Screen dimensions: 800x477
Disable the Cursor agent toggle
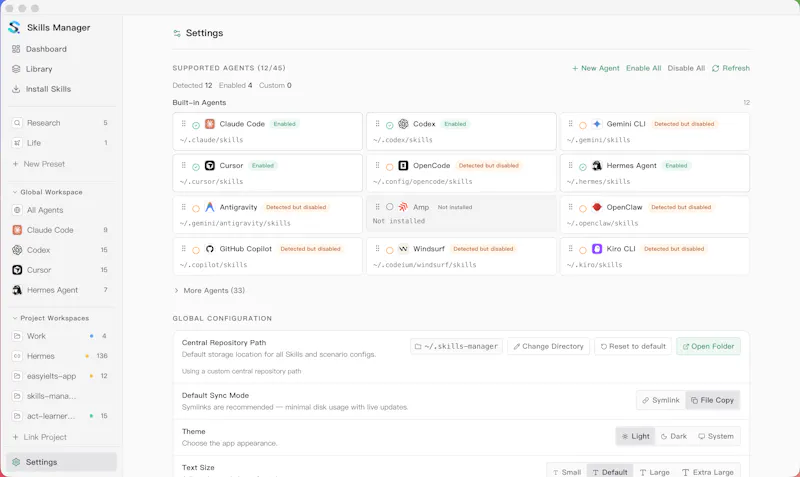click(x=196, y=167)
